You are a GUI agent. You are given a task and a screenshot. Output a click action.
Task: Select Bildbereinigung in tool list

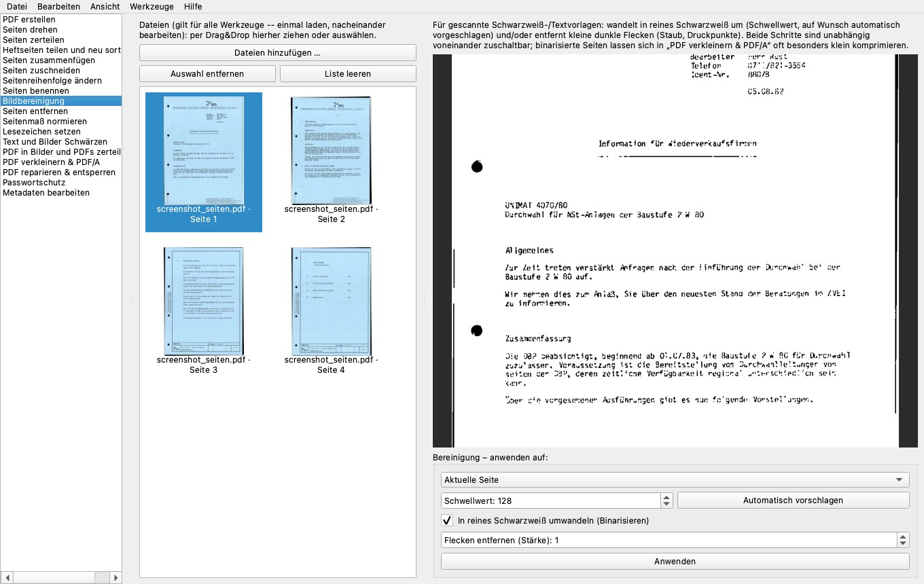61,101
